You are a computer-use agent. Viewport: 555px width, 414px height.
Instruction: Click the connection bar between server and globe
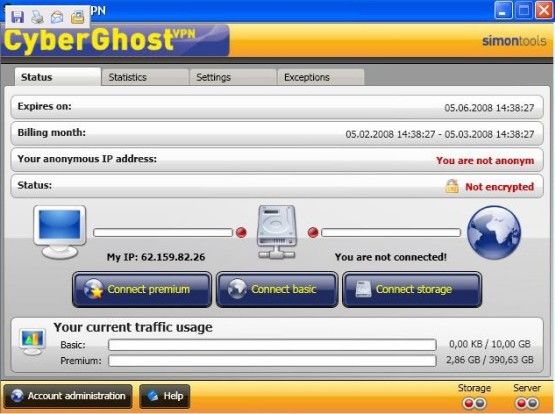pos(391,232)
